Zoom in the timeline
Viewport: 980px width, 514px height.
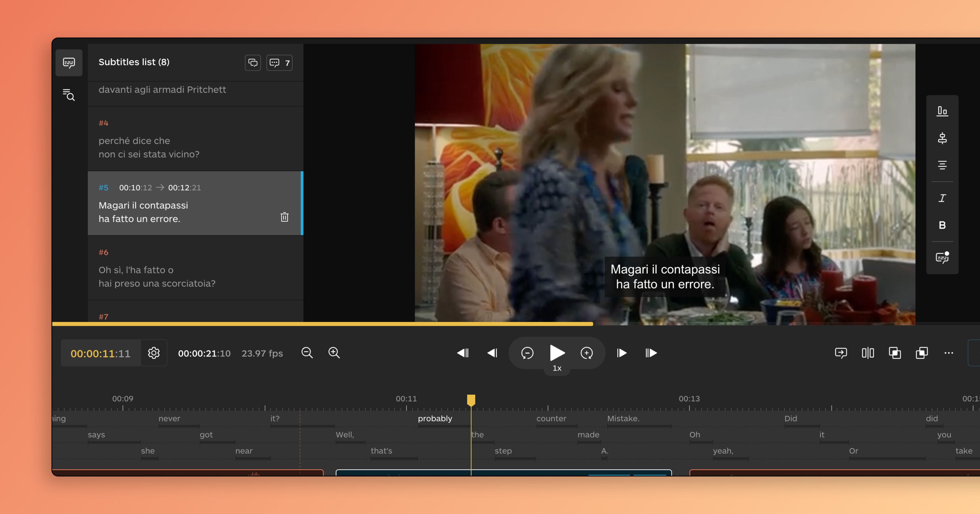334,353
